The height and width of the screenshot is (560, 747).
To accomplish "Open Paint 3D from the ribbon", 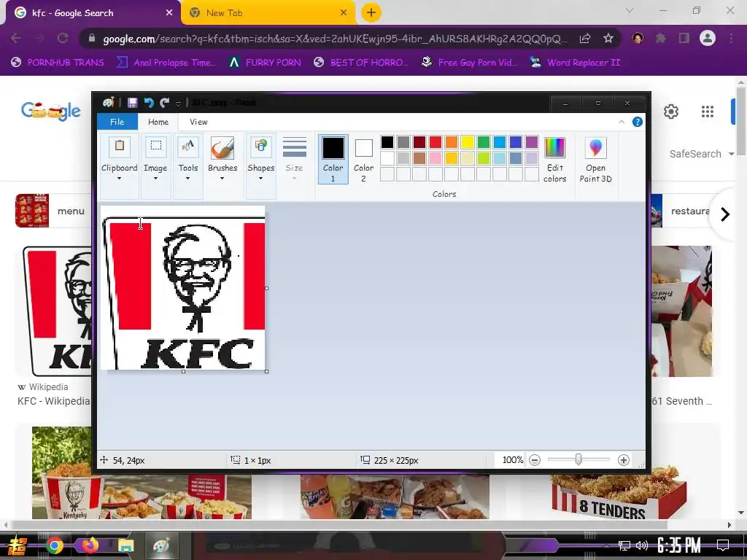I will (x=595, y=160).
